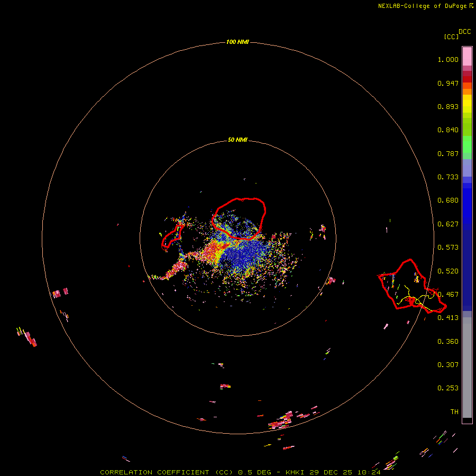Screen dimensions: 476x476
Task: Click the 0.253 scale value
Action: 448,388
